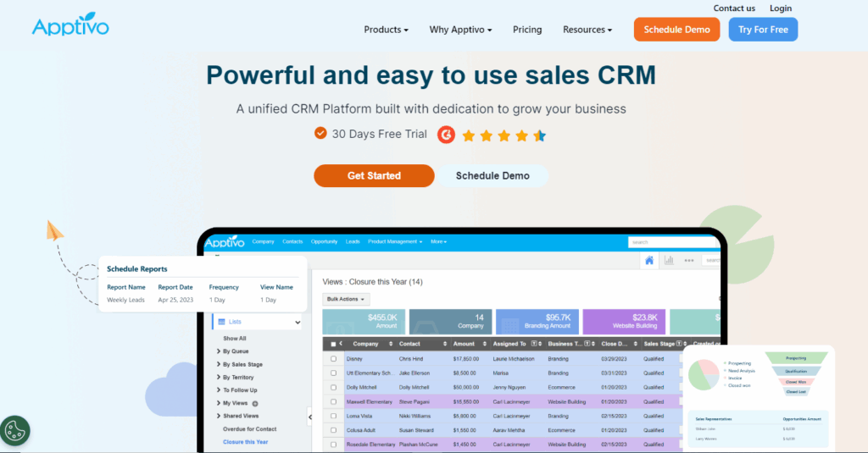This screenshot has height=453, width=868.
Task: Open the Company tab in CRM preview
Action: point(263,241)
